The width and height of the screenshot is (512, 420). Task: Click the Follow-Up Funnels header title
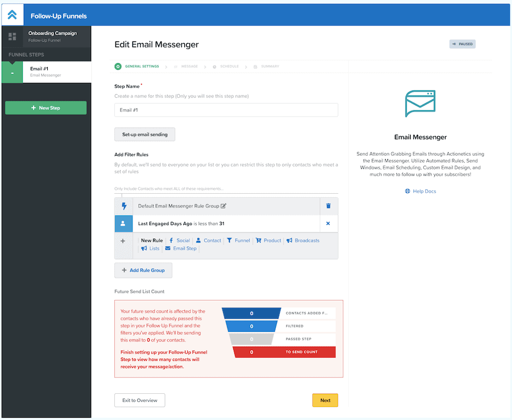coord(59,16)
